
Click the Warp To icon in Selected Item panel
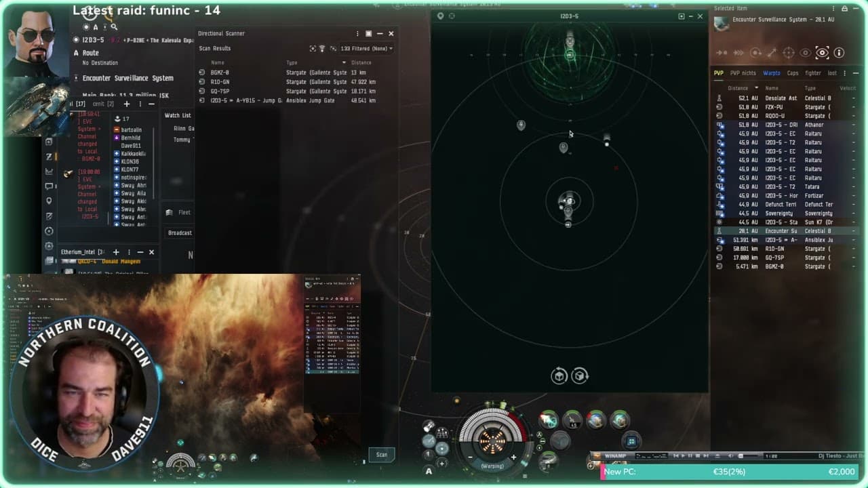coord(739,52)
